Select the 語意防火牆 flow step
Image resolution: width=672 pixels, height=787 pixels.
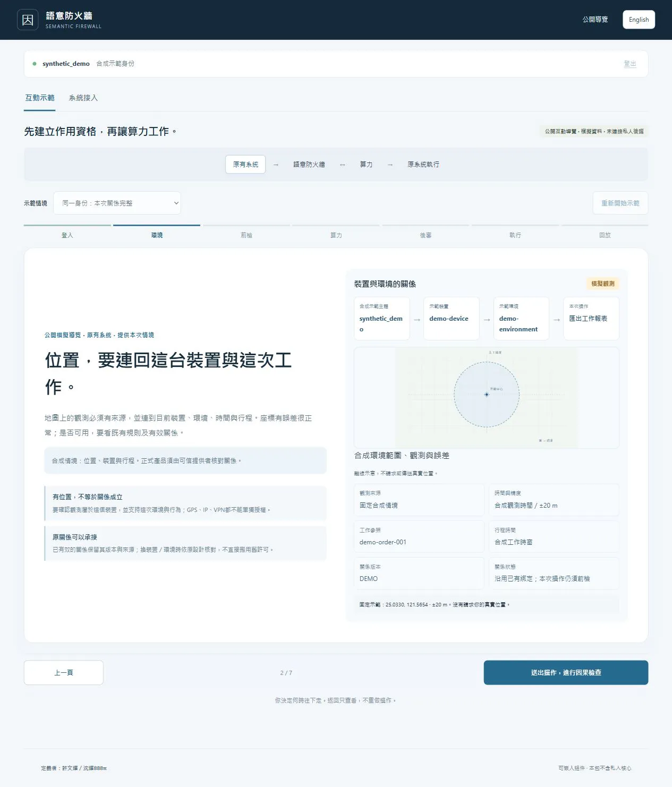pyautogui.click(x=309, y=165)
